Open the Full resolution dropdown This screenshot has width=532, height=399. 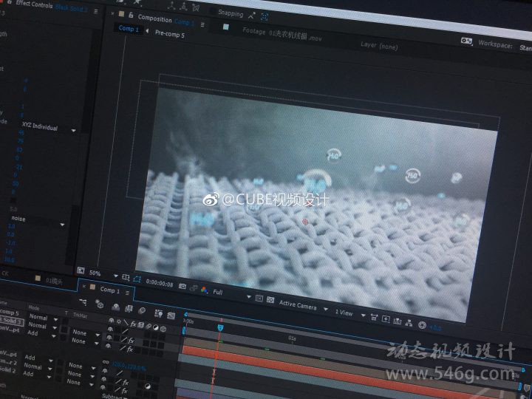click(232, 294)
